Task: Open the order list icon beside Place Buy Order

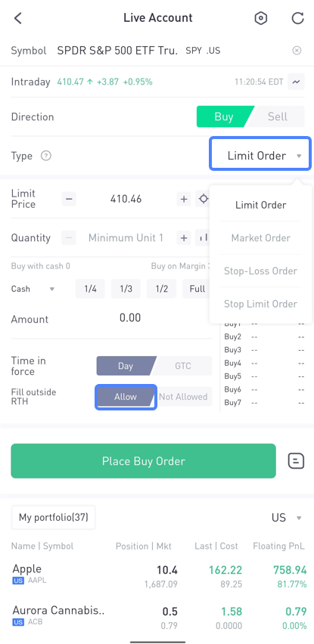Action: (x=296, y=461)
